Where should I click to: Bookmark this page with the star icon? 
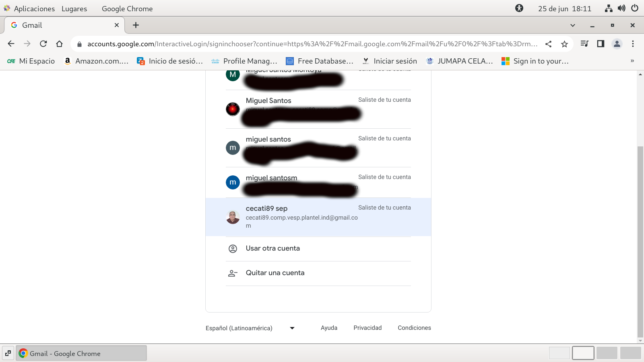pyautogui.click(x=564, y=44)
